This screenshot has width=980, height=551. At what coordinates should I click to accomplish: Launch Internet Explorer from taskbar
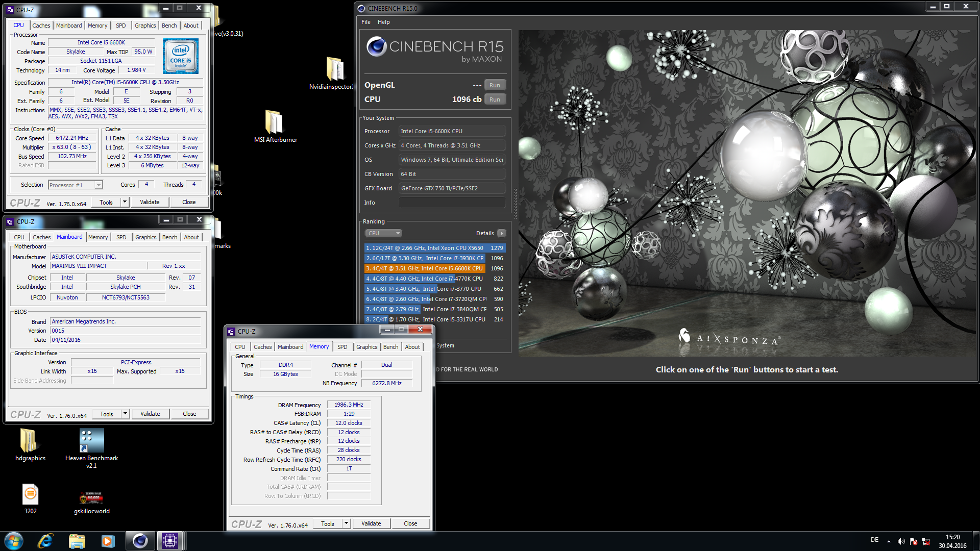tap(45, 541)
